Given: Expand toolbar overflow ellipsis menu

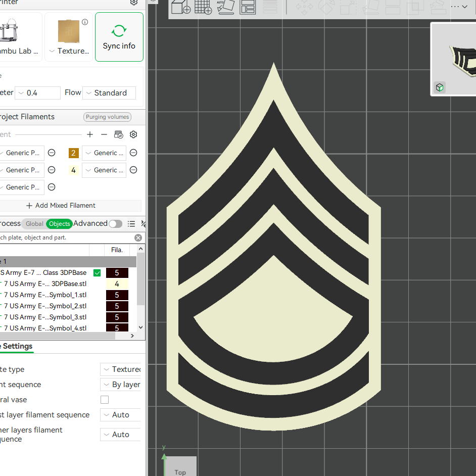Looking at the screenshot, I should click(459, 7).
